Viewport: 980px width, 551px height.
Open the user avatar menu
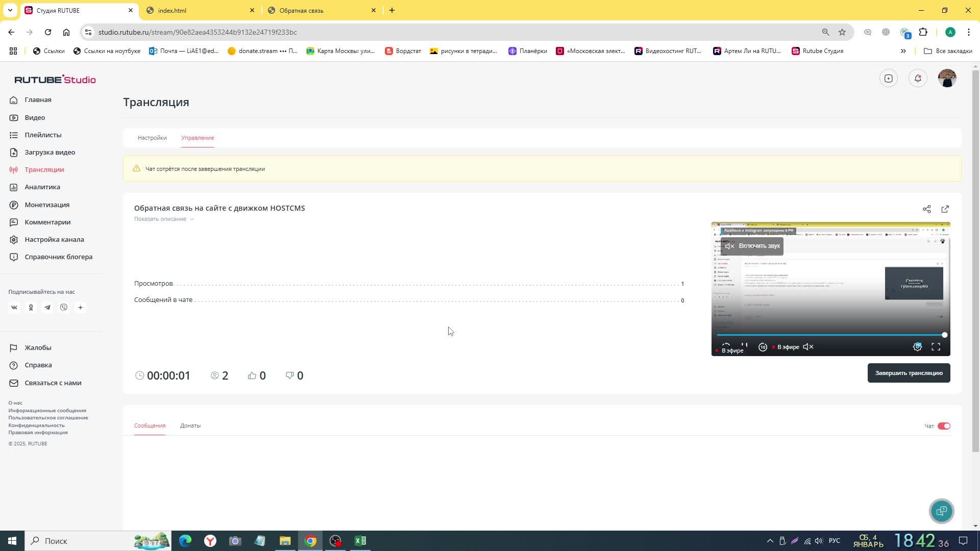[x=947, y=79]
